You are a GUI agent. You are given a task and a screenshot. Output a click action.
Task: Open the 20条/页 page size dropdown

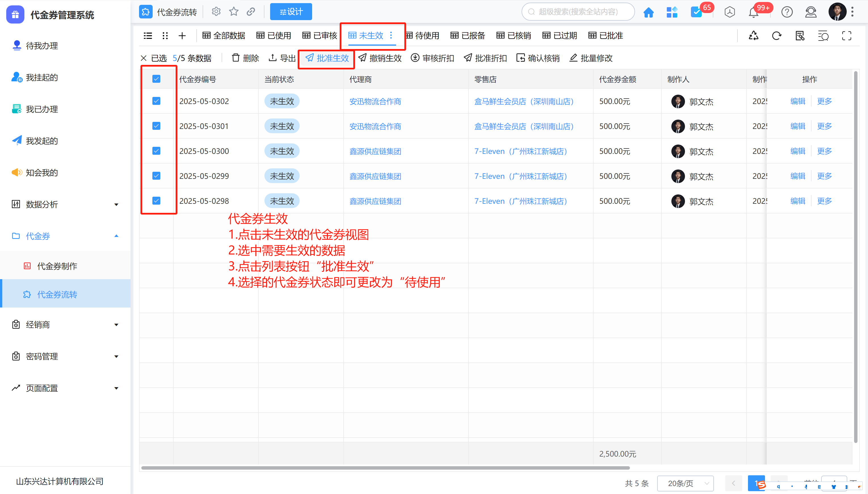point(685,483)
